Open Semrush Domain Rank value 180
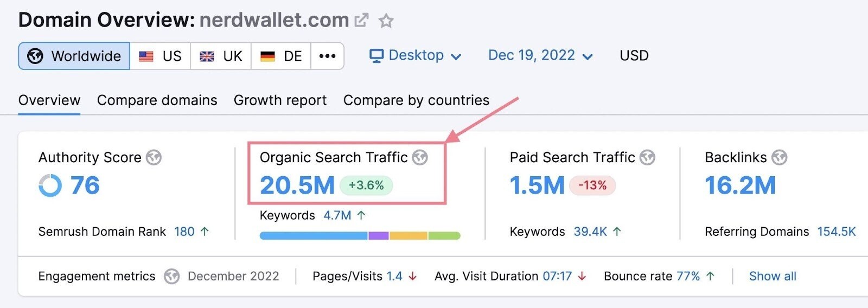868x308 pixels. pyautogui.click(x=184, y=232)
